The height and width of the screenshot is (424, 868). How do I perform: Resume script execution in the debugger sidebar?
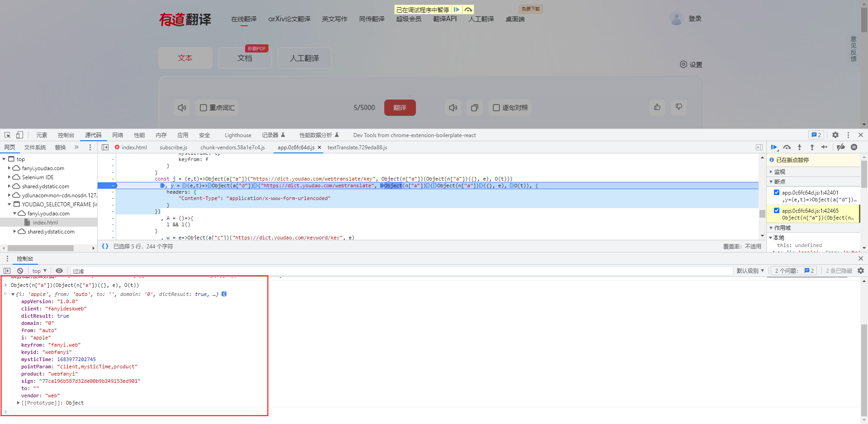click(x=774, y=147)
